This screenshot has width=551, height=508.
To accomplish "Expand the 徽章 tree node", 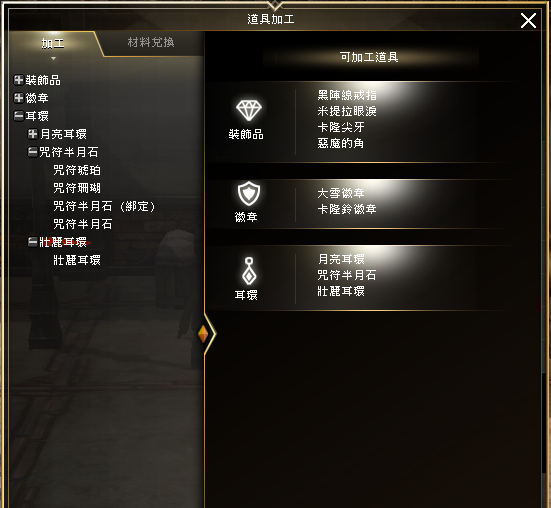I will [x=19, y=98].
